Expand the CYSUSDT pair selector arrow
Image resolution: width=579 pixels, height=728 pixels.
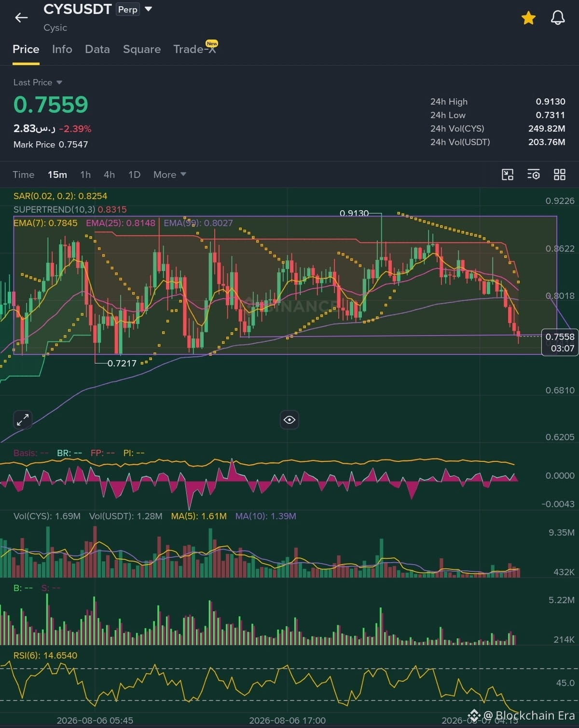(x=149, y=9)
